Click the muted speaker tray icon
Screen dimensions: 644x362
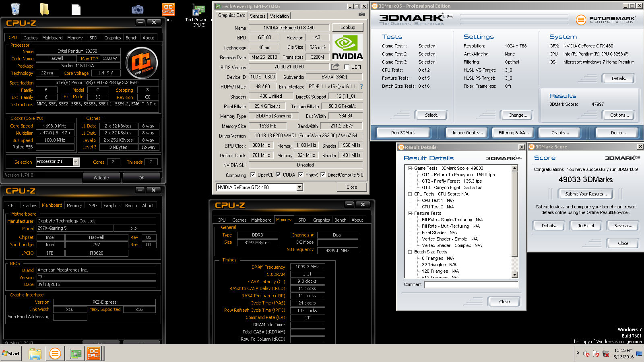pos(586,354)
